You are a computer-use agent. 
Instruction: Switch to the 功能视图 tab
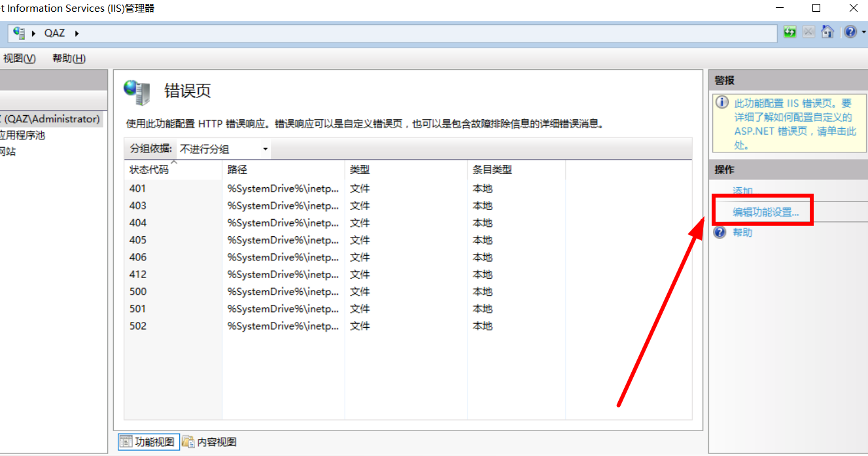[148, 442]
